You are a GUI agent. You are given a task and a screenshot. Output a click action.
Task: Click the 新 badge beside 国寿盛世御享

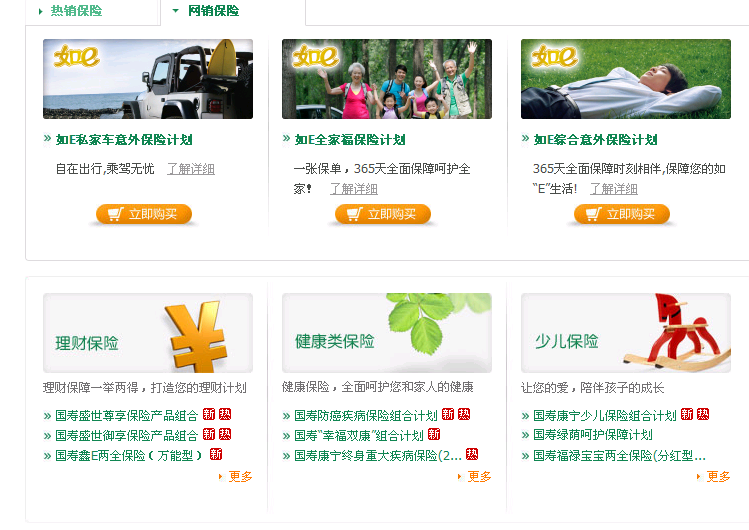pyautogui.click(x=209, y=434)
